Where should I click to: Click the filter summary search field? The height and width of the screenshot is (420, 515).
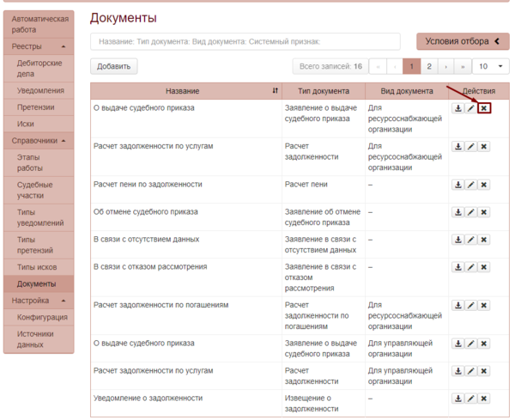(245, 42)
